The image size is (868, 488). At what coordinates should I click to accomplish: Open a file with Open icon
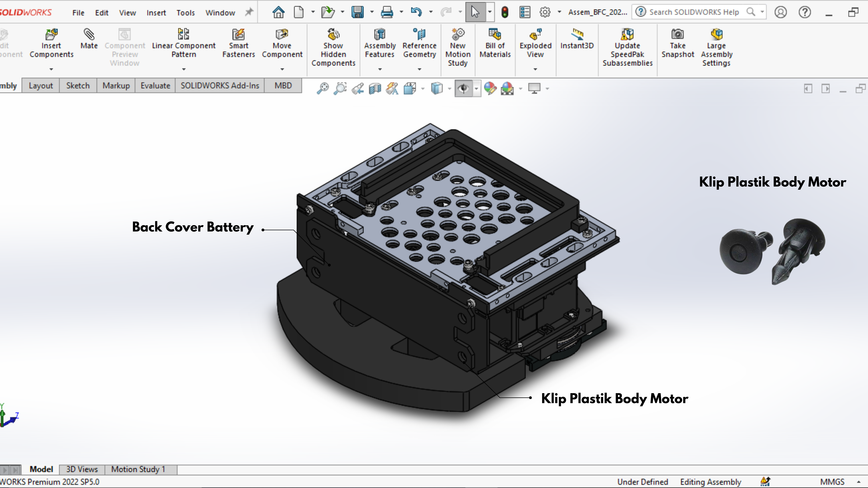click(328, 12)
